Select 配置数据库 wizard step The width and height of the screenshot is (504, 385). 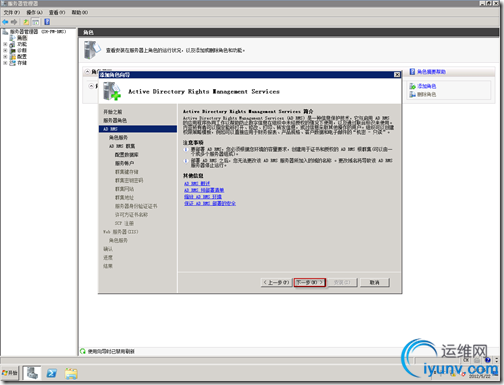pos(127,155)
